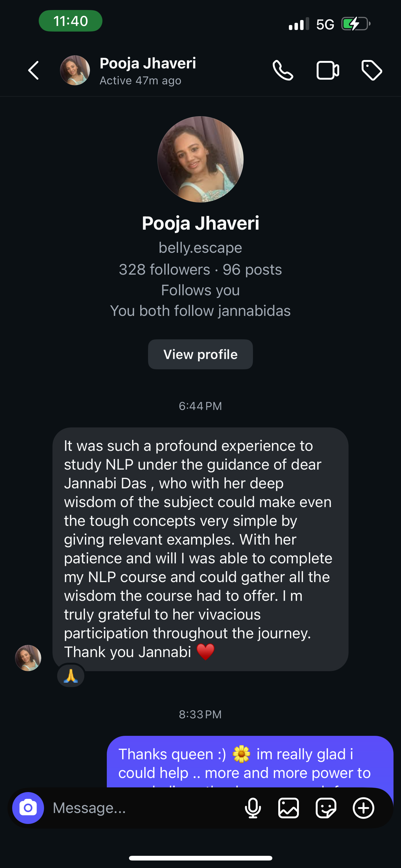This screenshot has width=401, height=868.
Task: Start a video call with Pooja
Action: click(328, 70)
